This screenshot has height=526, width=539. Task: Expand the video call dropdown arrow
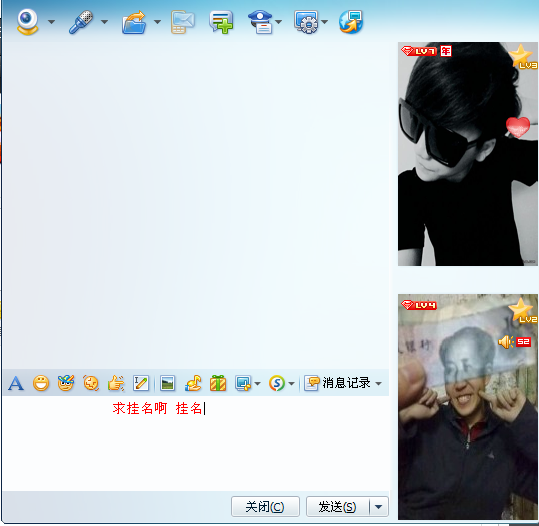point(52,22)
